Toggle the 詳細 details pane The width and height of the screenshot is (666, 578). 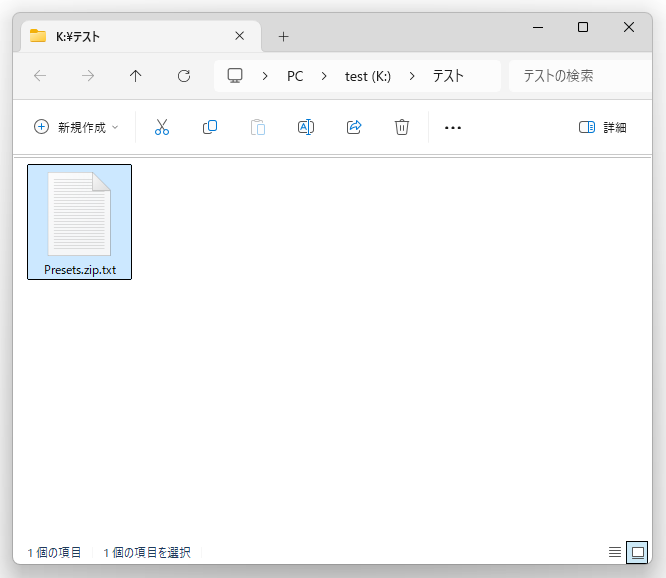tap(603, 127)
